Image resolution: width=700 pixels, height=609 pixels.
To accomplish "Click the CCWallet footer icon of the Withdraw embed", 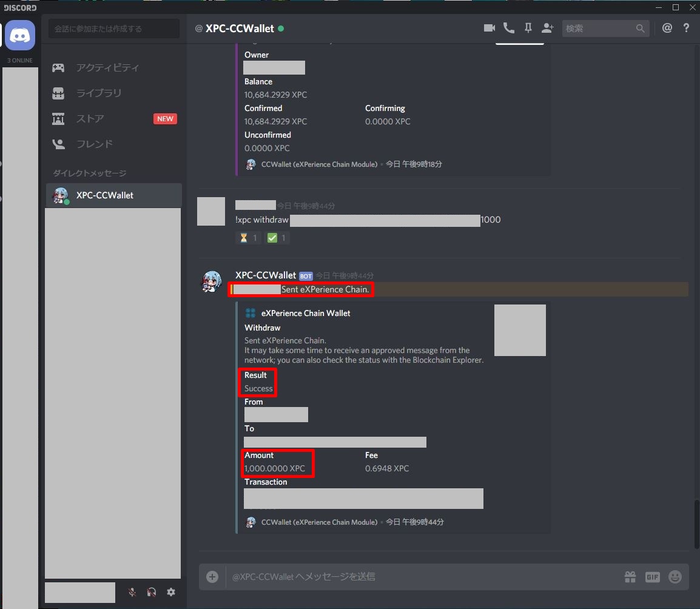I will (251, 522).
